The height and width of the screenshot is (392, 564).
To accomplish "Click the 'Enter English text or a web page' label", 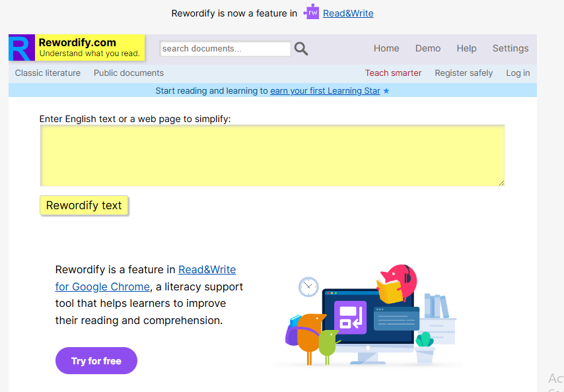I will pos(135,119).
